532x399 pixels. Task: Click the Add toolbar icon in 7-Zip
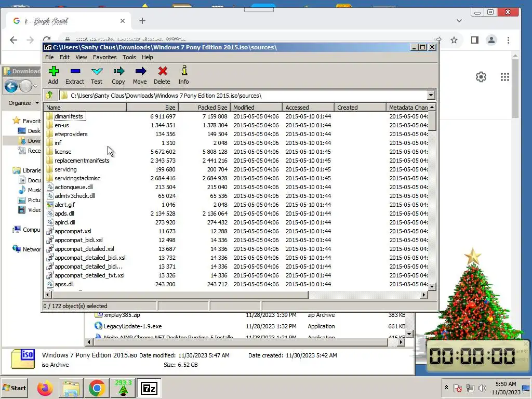pos(54,75)
